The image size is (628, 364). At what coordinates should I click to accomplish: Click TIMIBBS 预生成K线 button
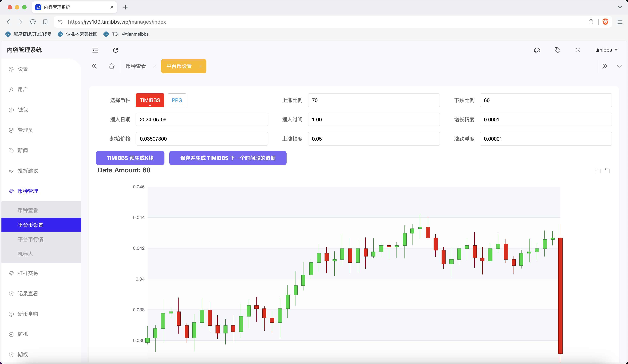(x=130, y=158)
